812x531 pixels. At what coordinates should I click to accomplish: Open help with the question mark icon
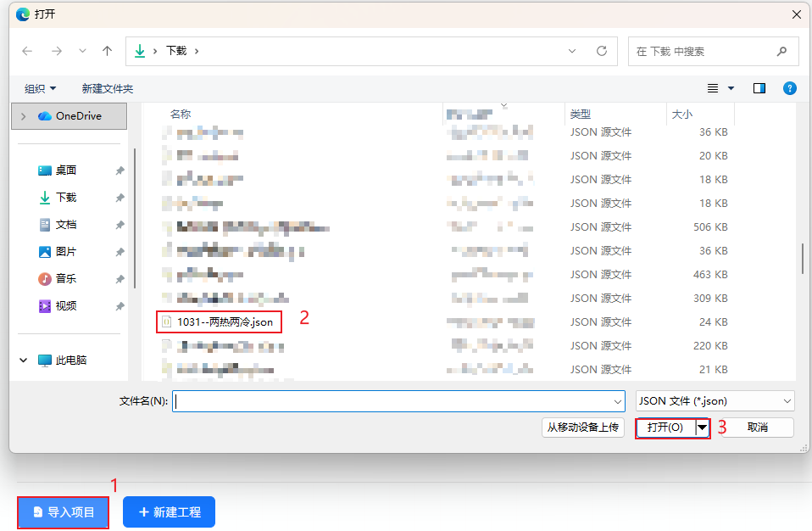[789, 88]
